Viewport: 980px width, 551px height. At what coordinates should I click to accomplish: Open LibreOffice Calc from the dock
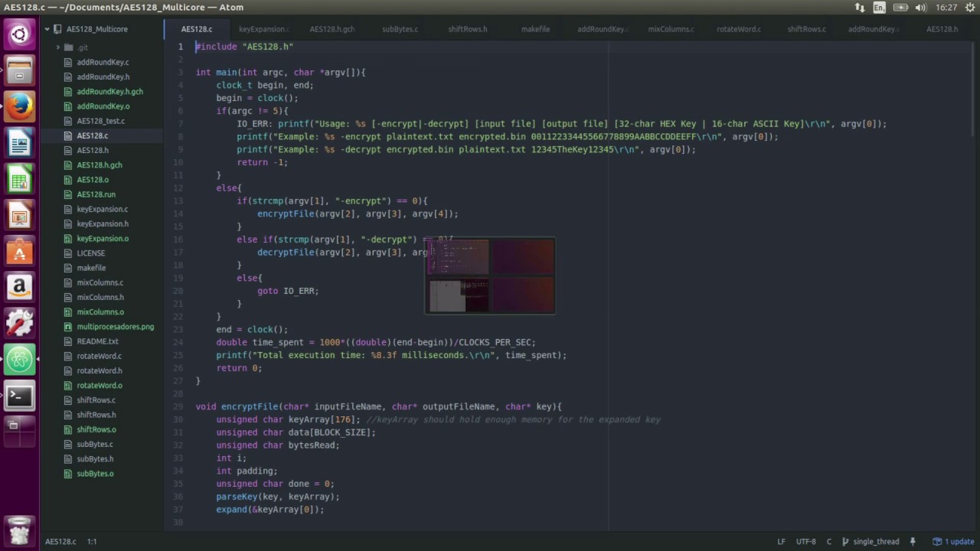[19, 180]
